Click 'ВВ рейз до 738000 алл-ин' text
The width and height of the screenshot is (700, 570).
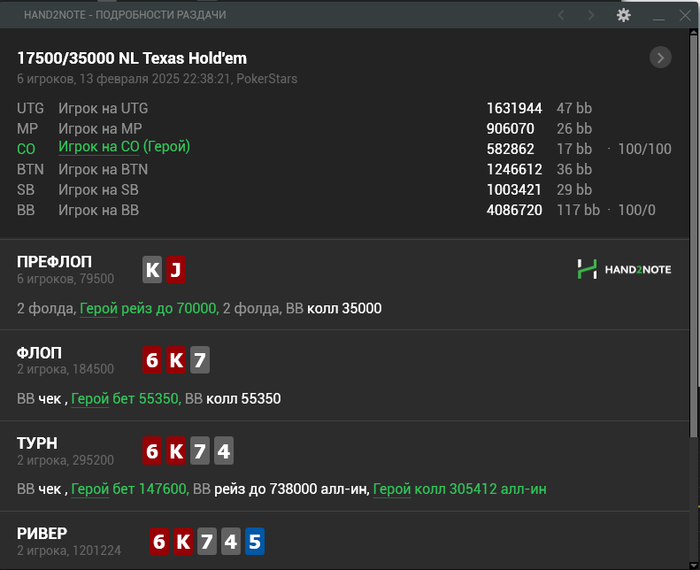[x=281, y=489]
